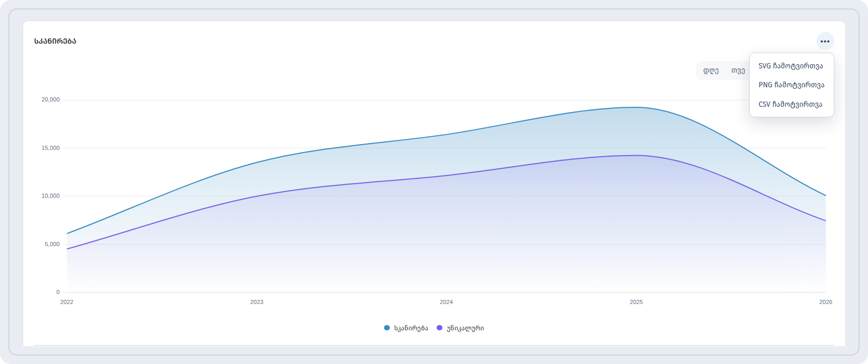The image size is (868, 364).
Task: Click the 0 y-axis label
Action: (x=58, y=292)
